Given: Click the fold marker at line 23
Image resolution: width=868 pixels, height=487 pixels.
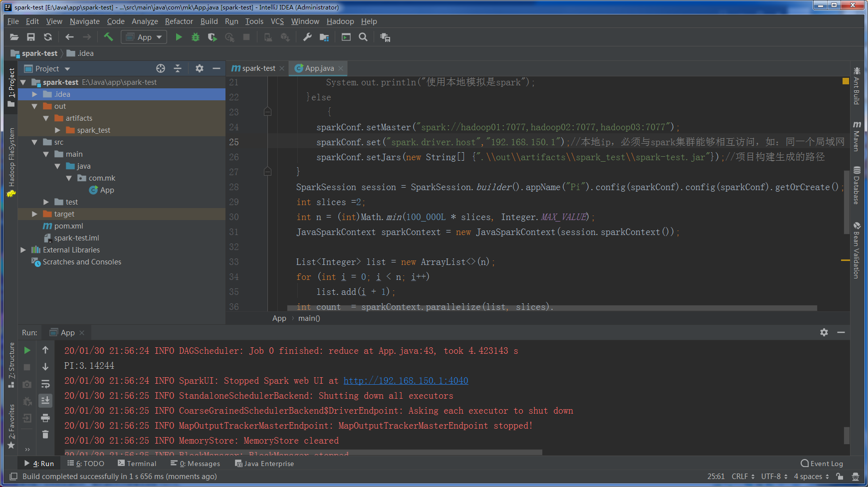Looking at the screenshot, I should 267,112.
